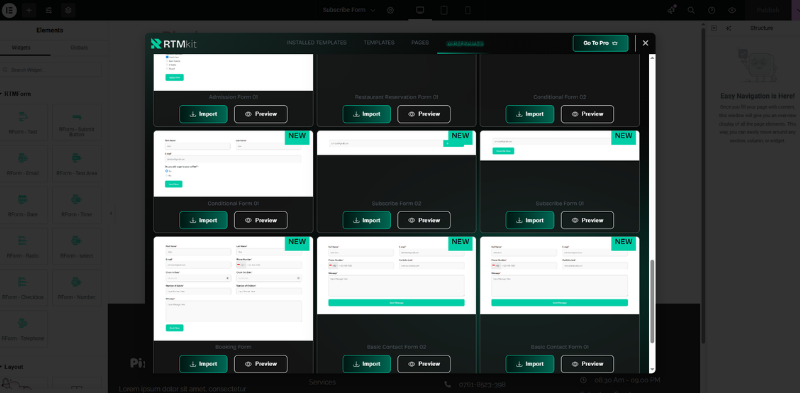Import the Subscribe Form 01 template
This screenshot has height=393, width=800.
[x=530, y=220]
